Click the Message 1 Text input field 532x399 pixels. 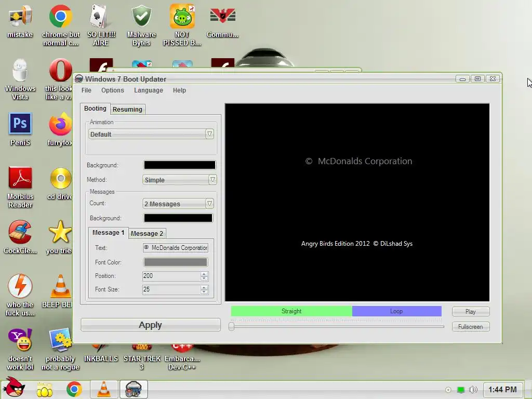tap(176, 248)
